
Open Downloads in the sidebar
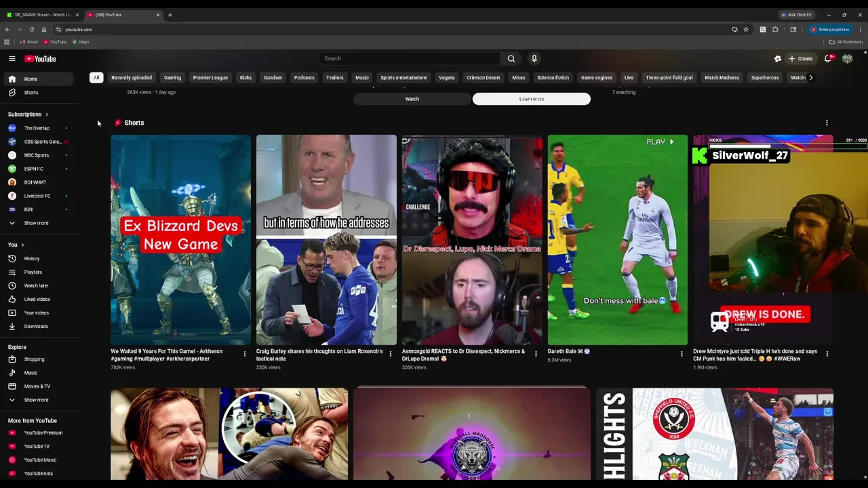[x=39, y=326]
